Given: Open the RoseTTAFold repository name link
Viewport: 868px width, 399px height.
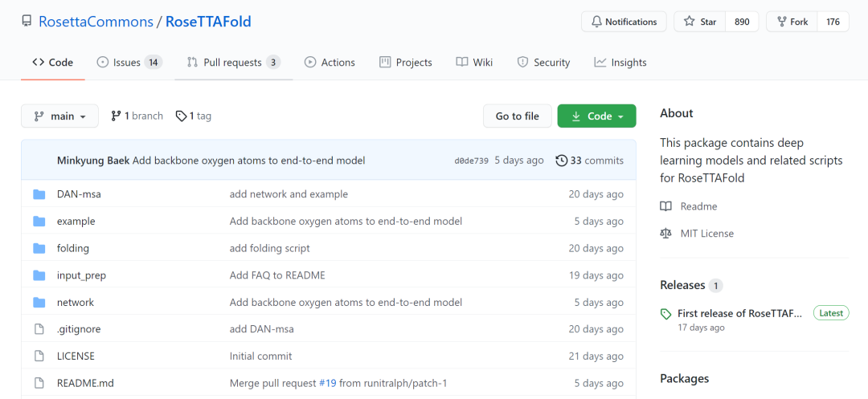Looking at the screenshot, I should pyautogui.click(x=209, y=22).
